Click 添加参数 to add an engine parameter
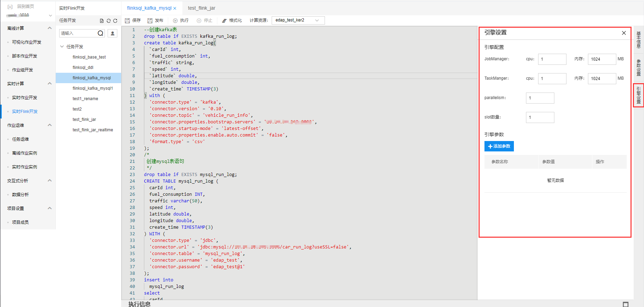Image resolution: width=644 pixels, height=307 pixels. (499, 146)
